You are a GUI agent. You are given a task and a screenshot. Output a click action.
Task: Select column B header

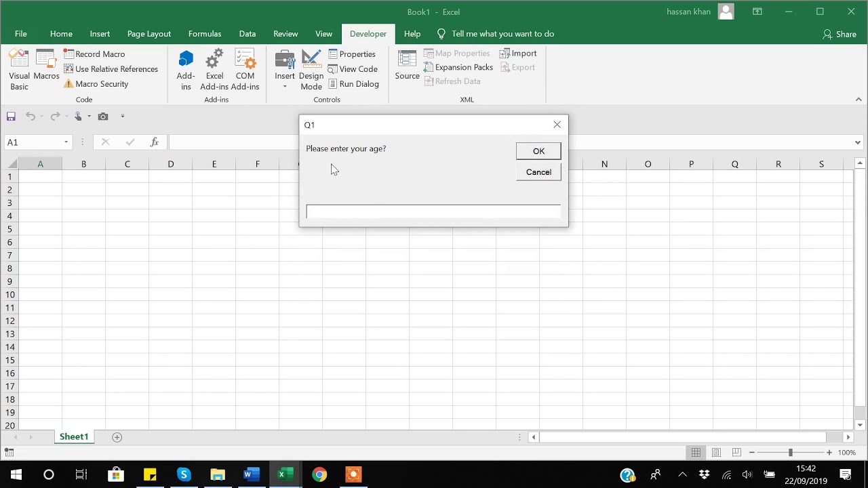[83, 164]
